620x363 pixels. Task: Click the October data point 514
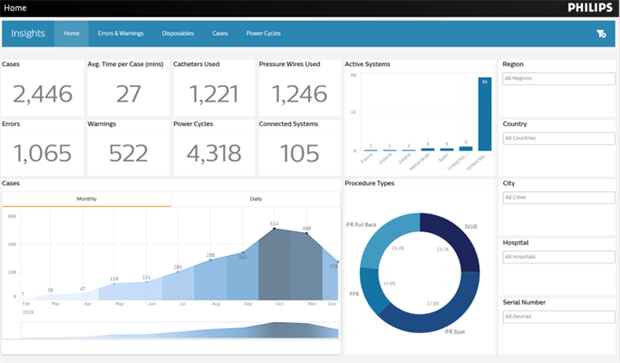(274, 229)
